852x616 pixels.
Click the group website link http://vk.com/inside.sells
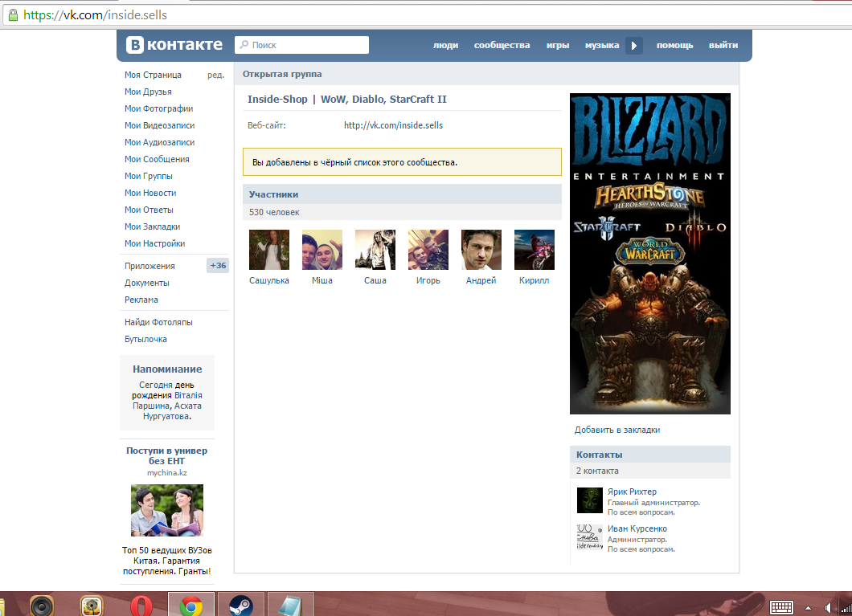(x=393, y=125)
